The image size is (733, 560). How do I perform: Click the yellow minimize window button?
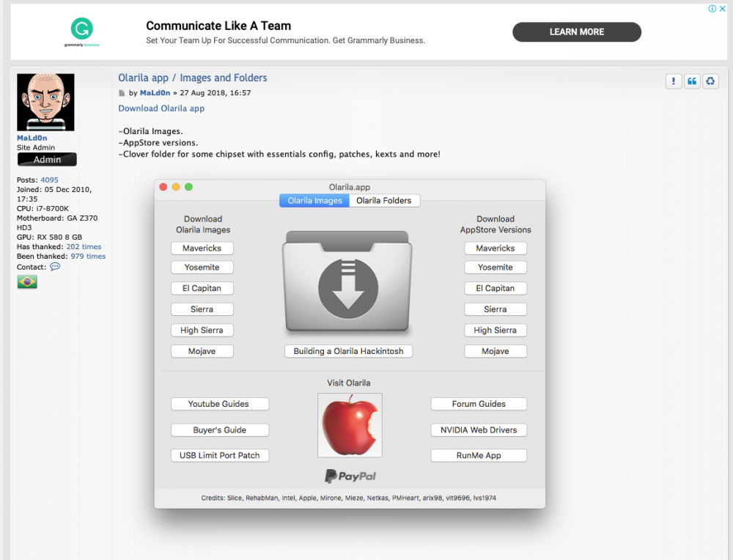(x=176, y=187)
